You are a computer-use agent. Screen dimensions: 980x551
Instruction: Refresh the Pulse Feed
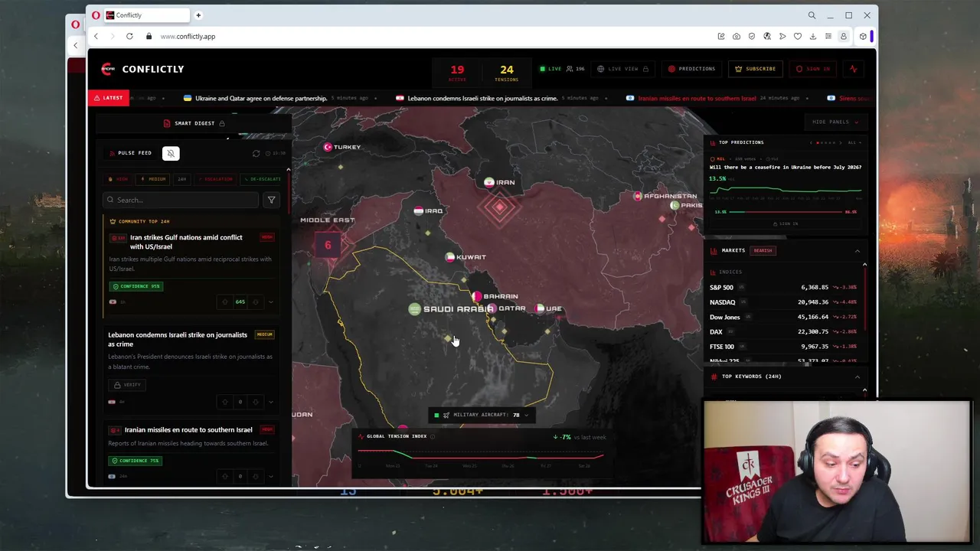[256, 153]
